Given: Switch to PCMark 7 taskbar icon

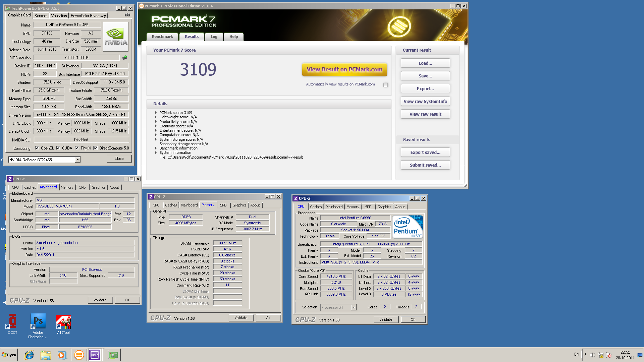Looking at the screenshot, I should (x=79, y=355).
